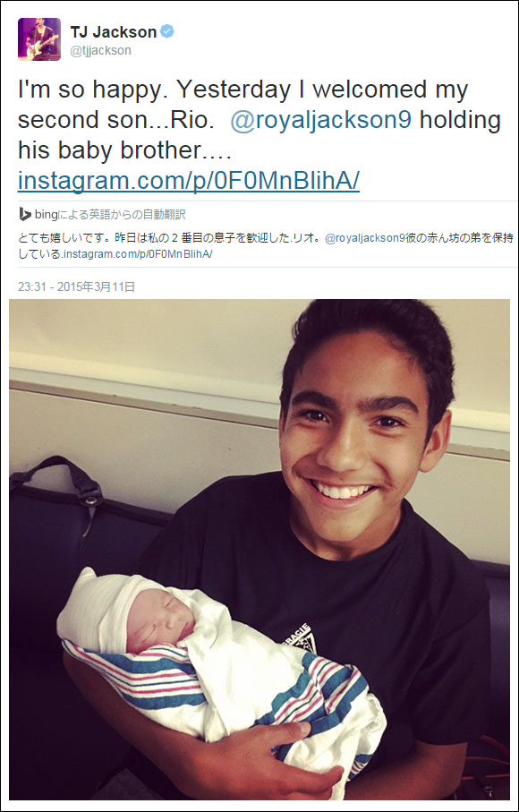This screenshot has width=519, height=812.
Task: Click the Japanese translated text "とても嬉しいです"
Action: pyautogui.click(x=55, y=240)
